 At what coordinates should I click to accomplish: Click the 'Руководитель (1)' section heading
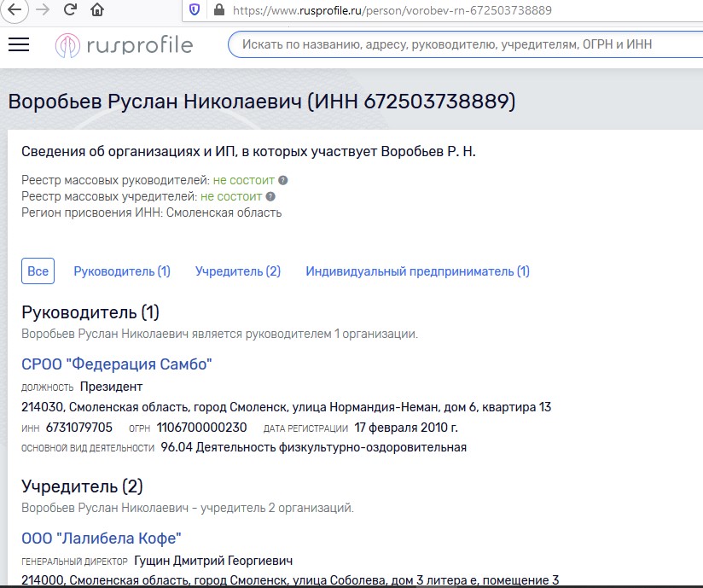(x=90, y=312)
